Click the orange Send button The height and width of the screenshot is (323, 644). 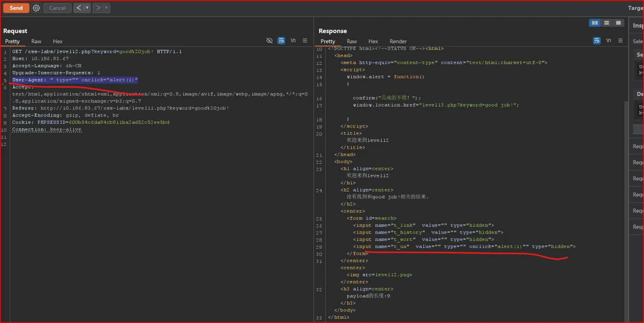(x=16, y=8)
